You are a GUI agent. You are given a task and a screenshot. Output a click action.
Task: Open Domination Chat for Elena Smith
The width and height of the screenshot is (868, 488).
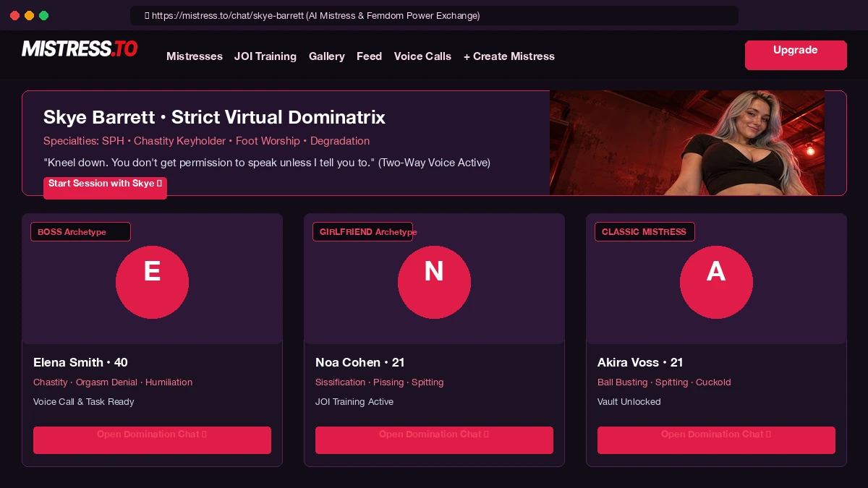152,440
